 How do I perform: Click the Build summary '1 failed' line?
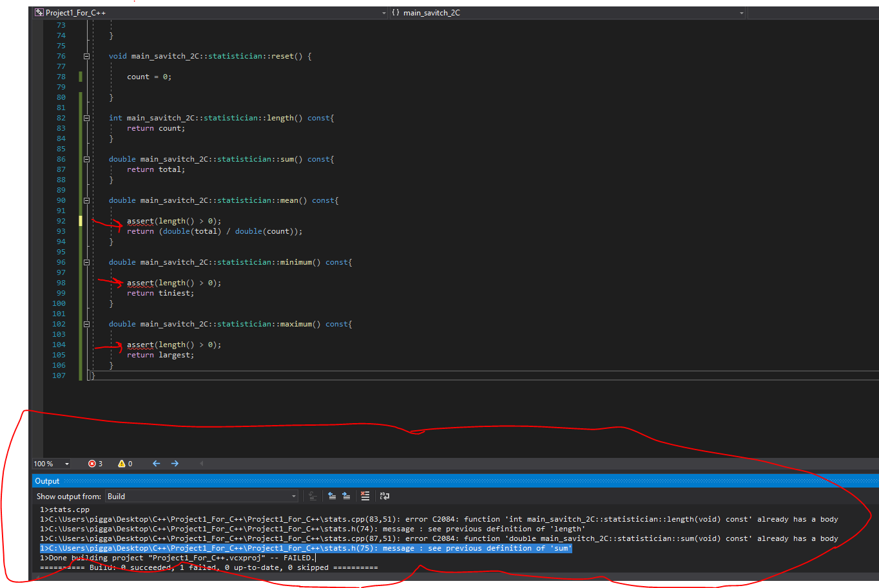tap(209, 567)
